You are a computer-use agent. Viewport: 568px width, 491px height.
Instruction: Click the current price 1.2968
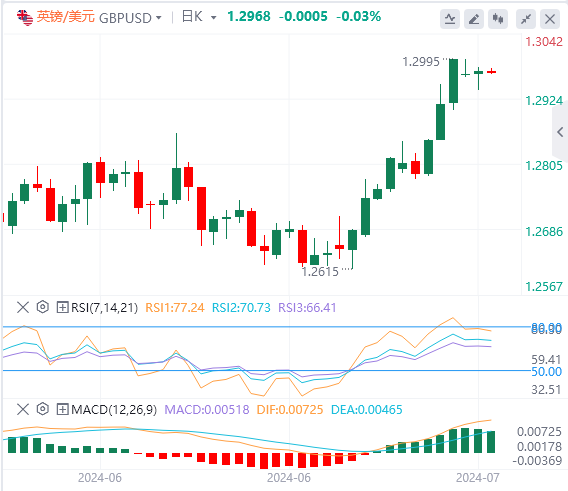(248, 16)
